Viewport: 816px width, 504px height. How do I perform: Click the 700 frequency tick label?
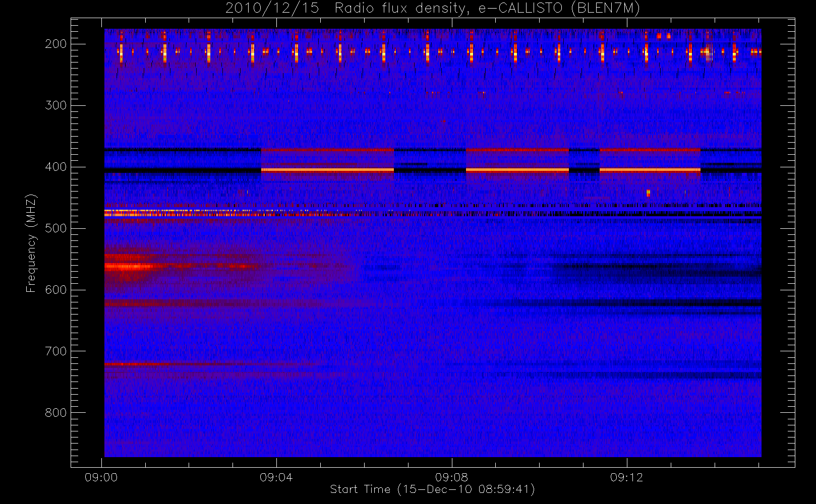tap(55, 351)
